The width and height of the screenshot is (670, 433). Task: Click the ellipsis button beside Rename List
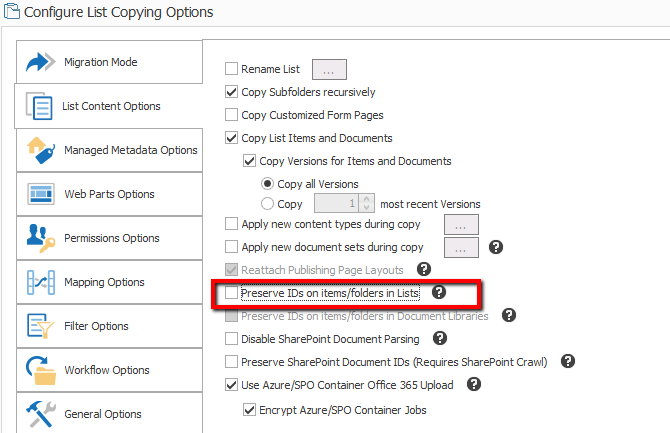[x=329, y=69]
